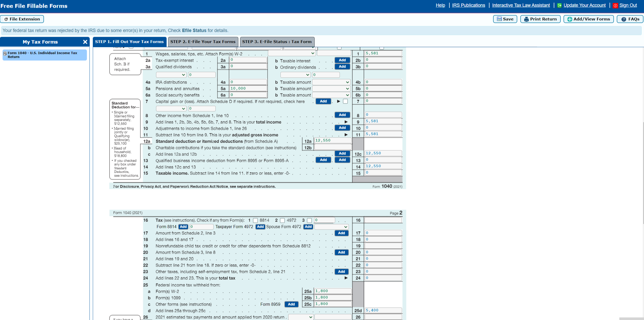This screenshot has height=320, width=644.
Task: Click the IRA distributions 4a field
Action: [248, 82]
